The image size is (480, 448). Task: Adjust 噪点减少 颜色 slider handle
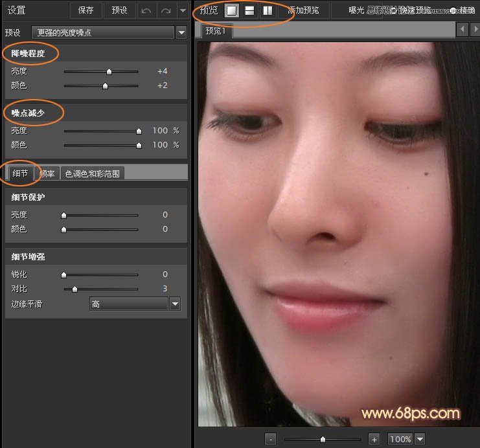click(x=139, y=145)
